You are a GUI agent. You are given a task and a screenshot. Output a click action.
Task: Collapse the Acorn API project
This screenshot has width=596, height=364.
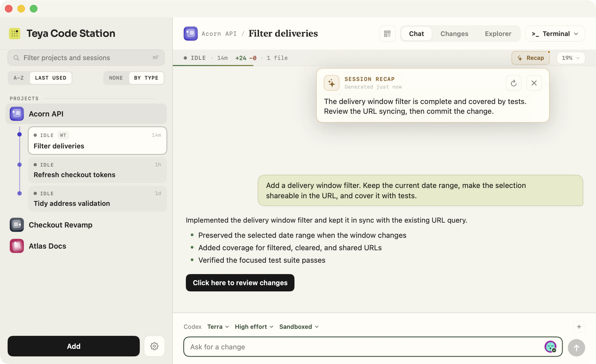pos(86,114)
